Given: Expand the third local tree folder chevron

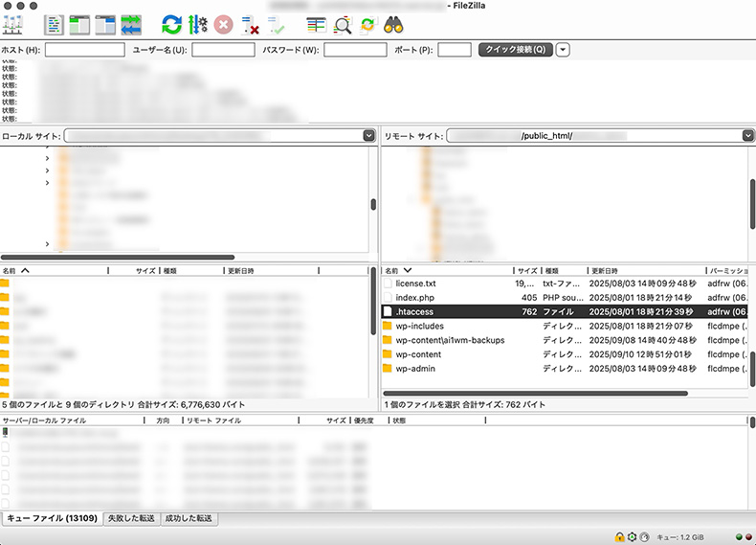Looking at the screenshot, I should 47,183.
